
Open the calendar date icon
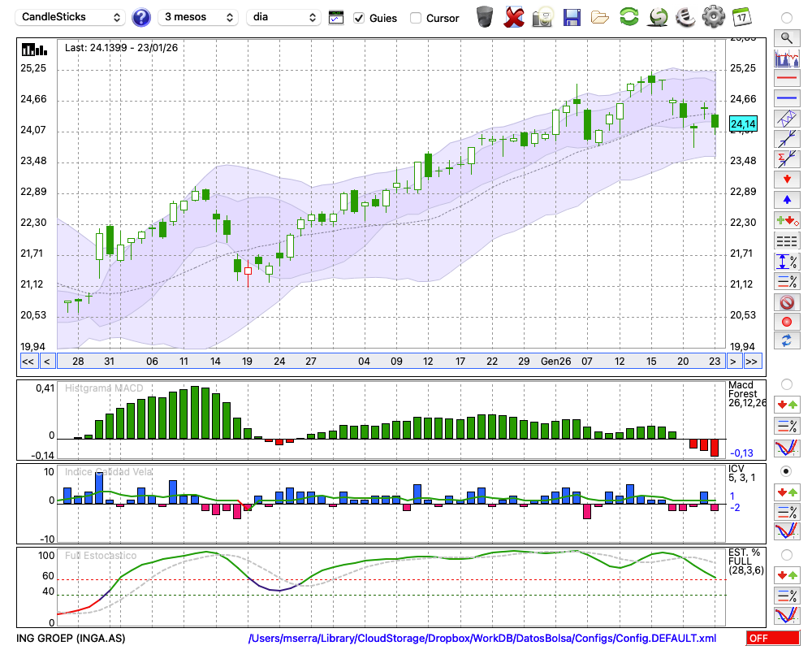click(741, 17)
